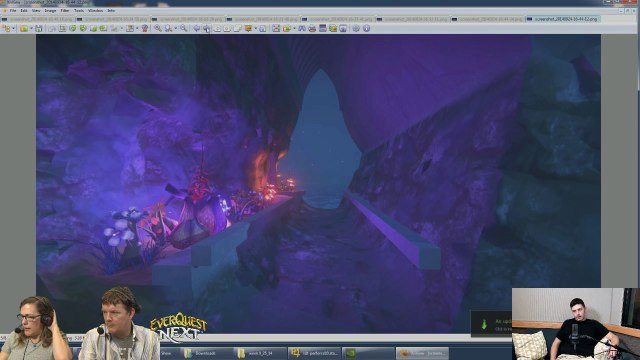Open the Tools menu
The width and height of the screenshot is (640, 360).
[79, 10]
